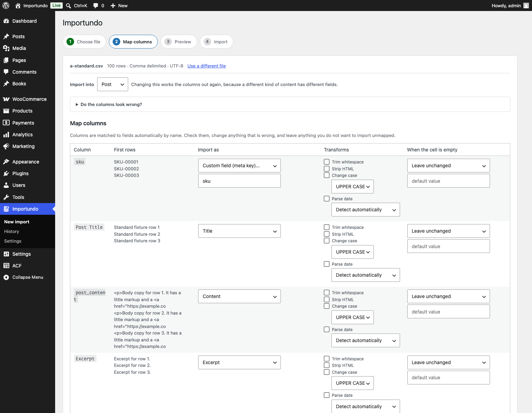Open the History submenu item
The image size is (532, 413).
[x=12, y=232]
